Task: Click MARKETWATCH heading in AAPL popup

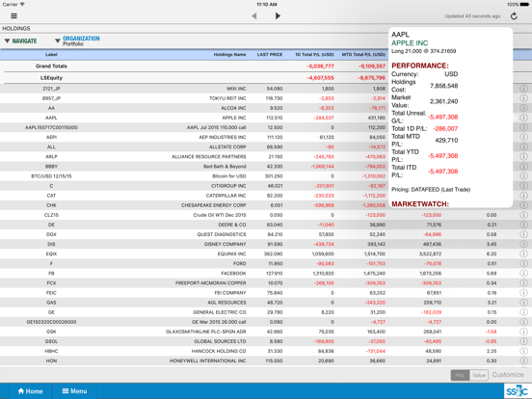Action: pos(420,204)
